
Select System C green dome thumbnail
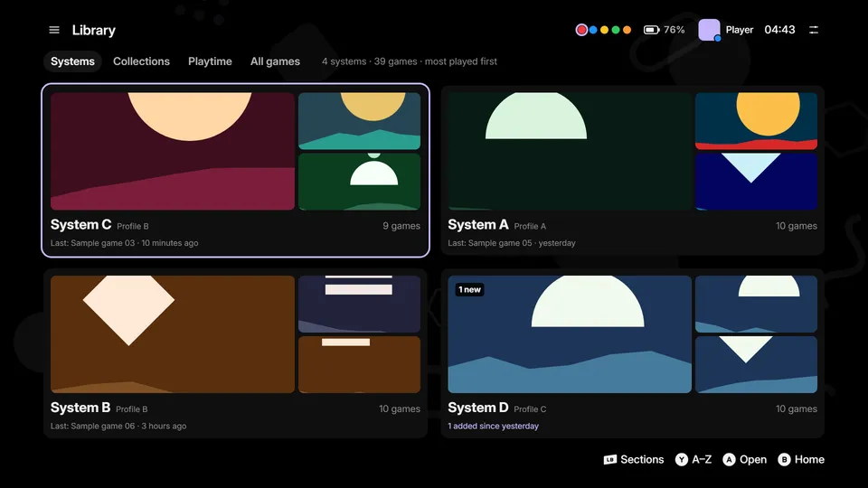pos(359,182)
